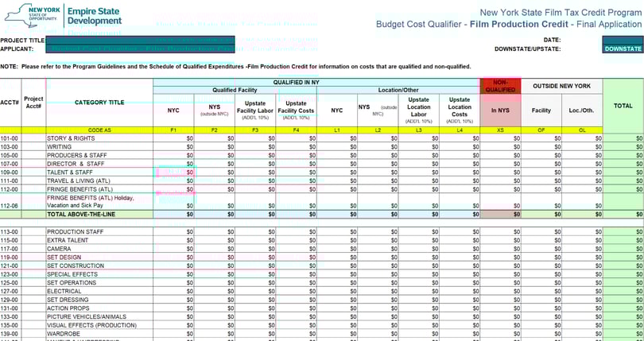Screen dimensions: 644x341
Task: Select the WARDROBE category cell
Action: (x=99, y=334)
